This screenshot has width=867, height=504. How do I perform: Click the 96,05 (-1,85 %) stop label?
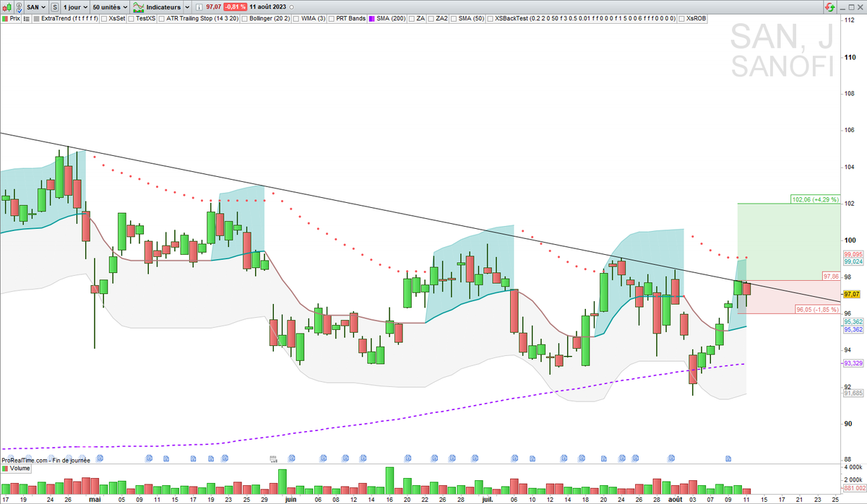(817, 309)
